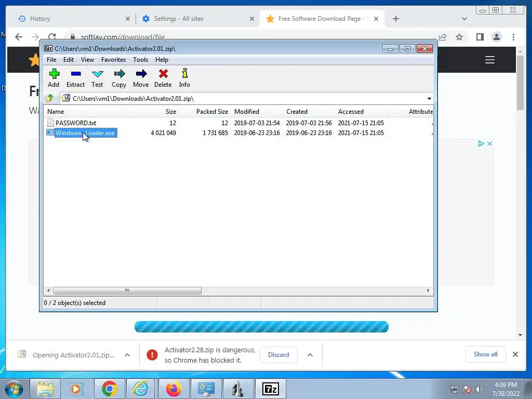Toggle the Chrome side panel icon
The width and height of the screenshot is (532, 399).
pyautogui.click(x=480, y=37)
